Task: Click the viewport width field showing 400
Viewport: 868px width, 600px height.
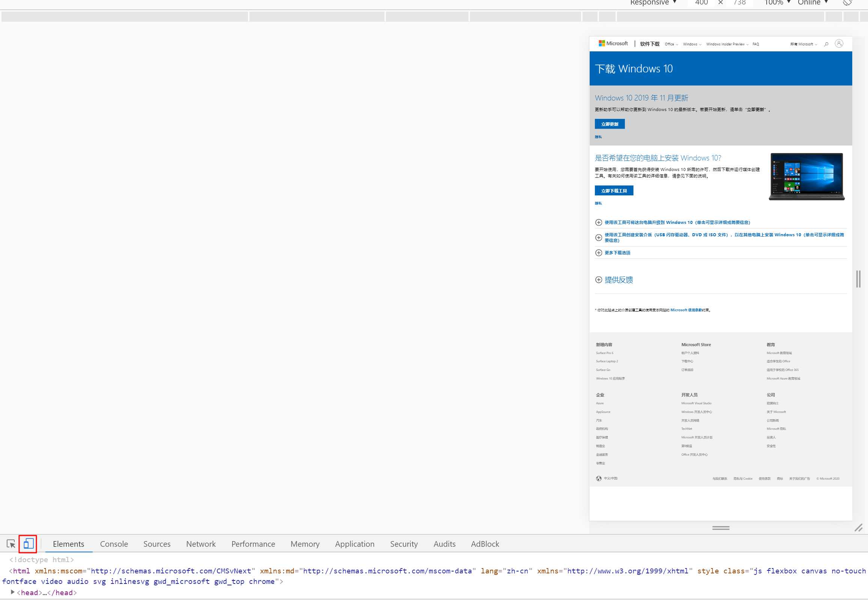Action: pos(701,3)
